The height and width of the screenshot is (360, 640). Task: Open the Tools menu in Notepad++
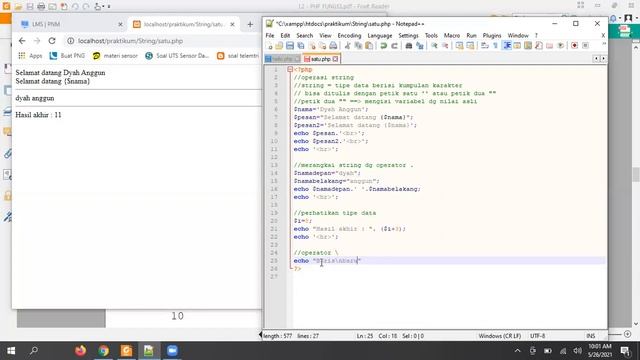coord(431,36)
